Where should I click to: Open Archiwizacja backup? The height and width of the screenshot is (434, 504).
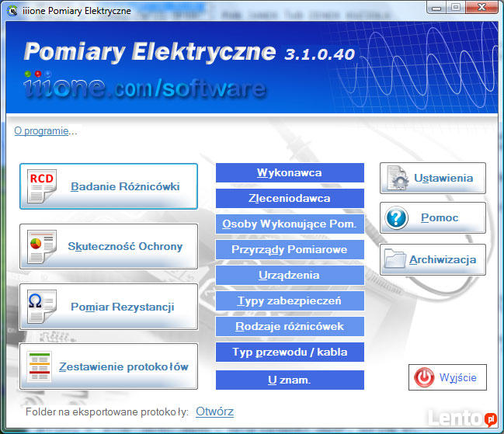pos(433,259)
